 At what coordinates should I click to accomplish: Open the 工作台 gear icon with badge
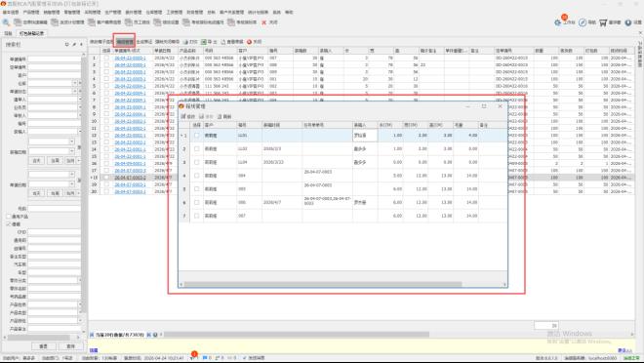pos(558,22)
